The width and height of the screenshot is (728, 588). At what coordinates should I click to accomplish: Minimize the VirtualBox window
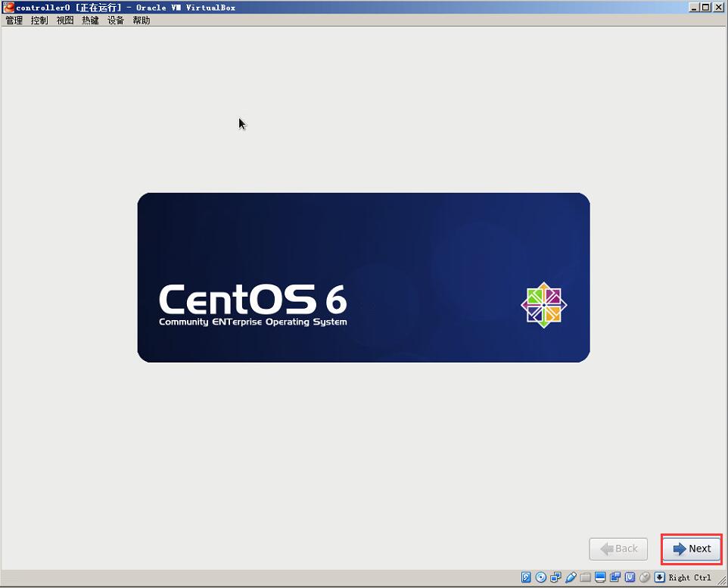[x=694, y=7]
